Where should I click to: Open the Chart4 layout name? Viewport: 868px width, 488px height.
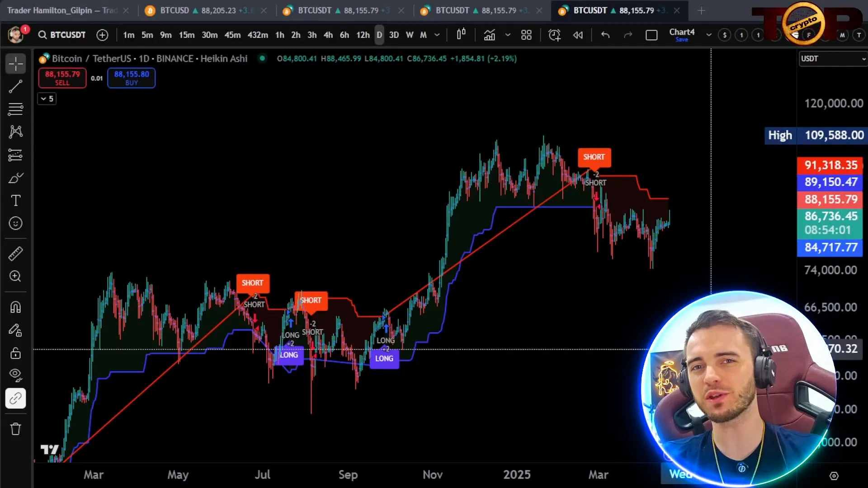click(682, 32)
